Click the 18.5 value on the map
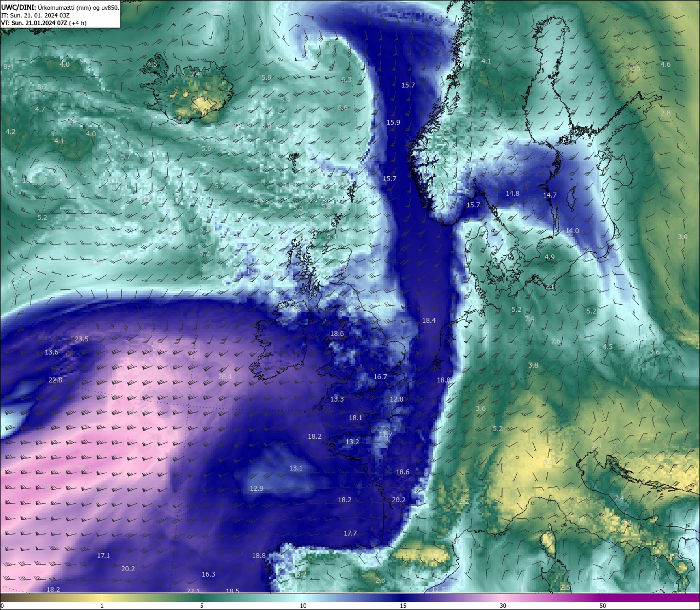Image resolution: width=700 pixels, height=610 pixels. tap(232, 591)
